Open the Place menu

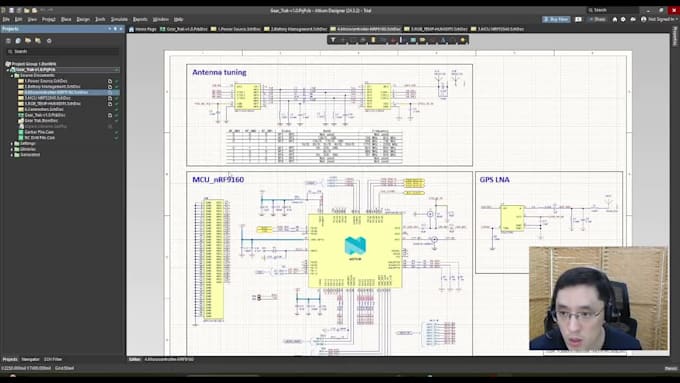(x=66, y=20)
